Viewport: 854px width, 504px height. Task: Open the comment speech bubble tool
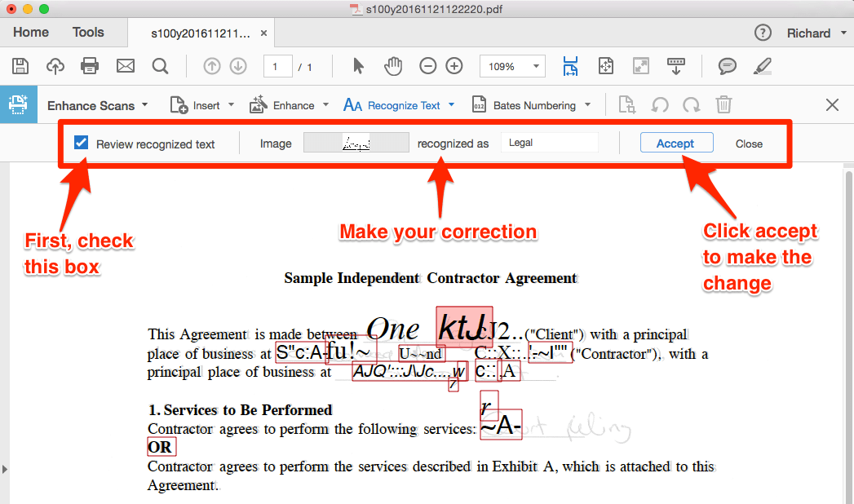(x=728, y=66)
